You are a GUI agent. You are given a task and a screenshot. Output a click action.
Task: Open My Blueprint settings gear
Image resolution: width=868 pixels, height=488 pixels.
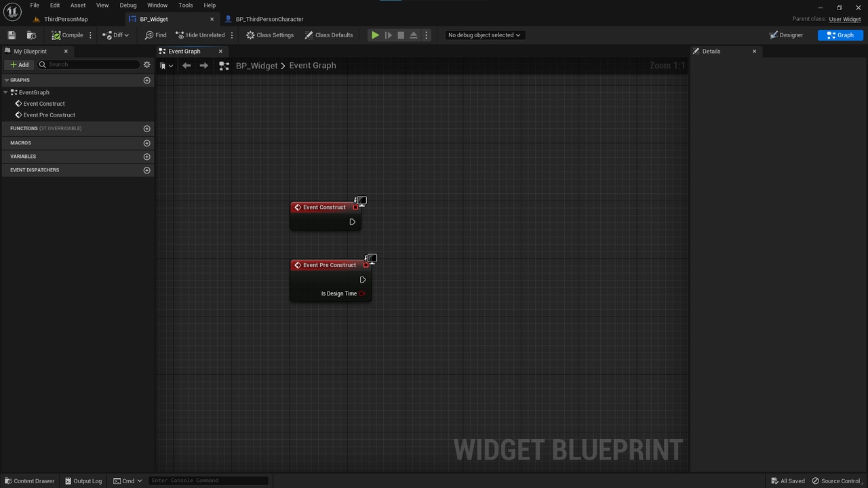(x=146, y=64)
